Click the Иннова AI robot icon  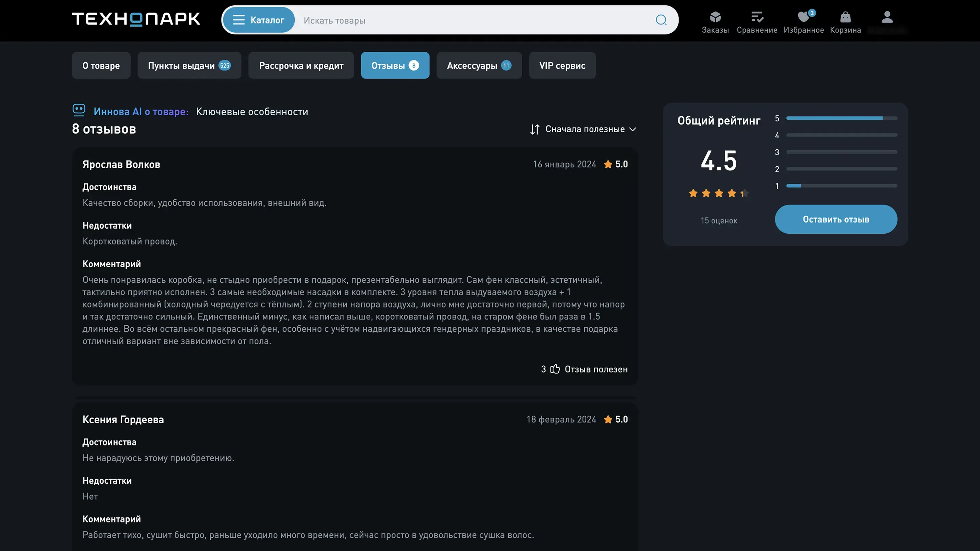point(79,110)
